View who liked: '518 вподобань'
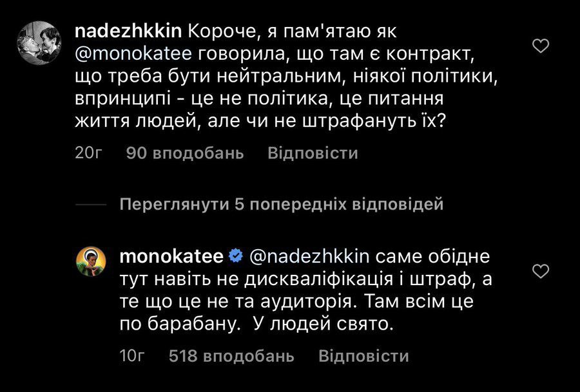 coord(231,356)
